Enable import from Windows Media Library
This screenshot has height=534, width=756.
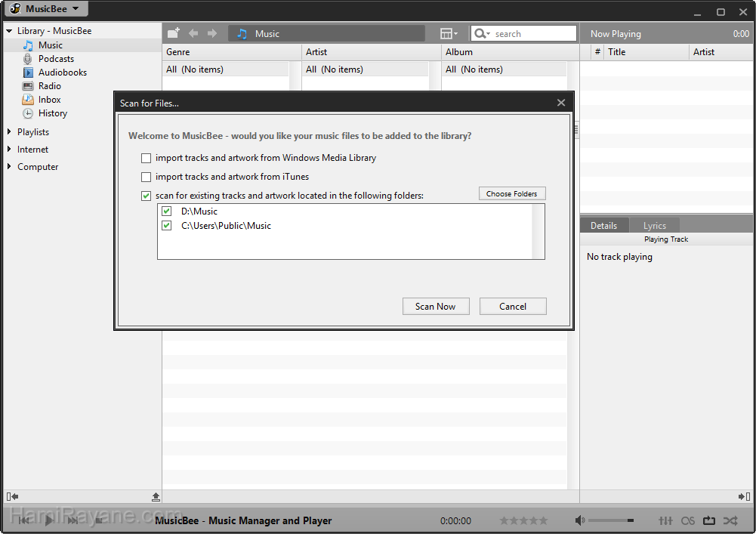tap(146, 158)
